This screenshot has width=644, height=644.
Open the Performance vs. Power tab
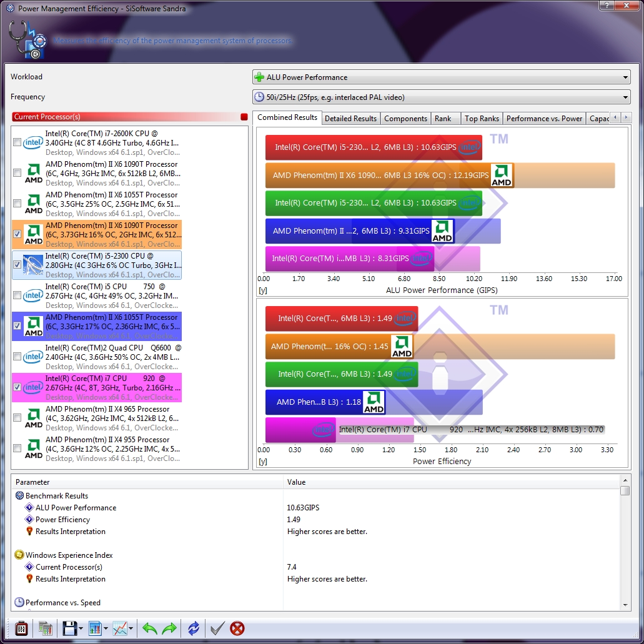point(544,118)
